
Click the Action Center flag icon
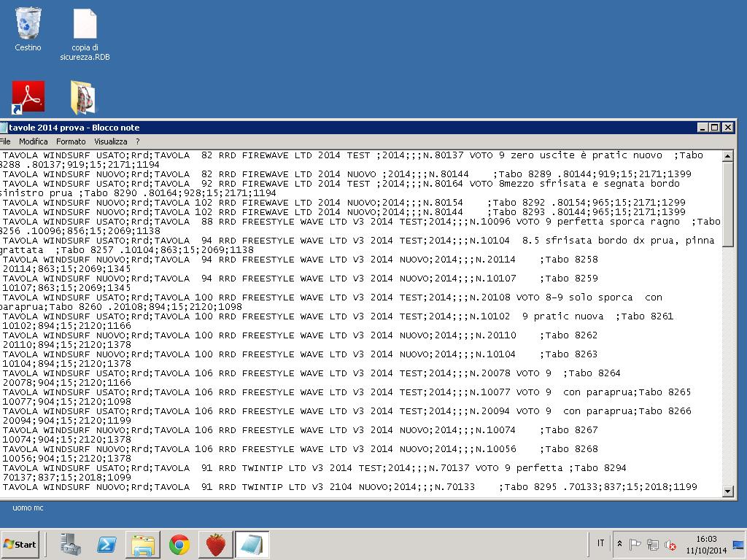(635, 544)
